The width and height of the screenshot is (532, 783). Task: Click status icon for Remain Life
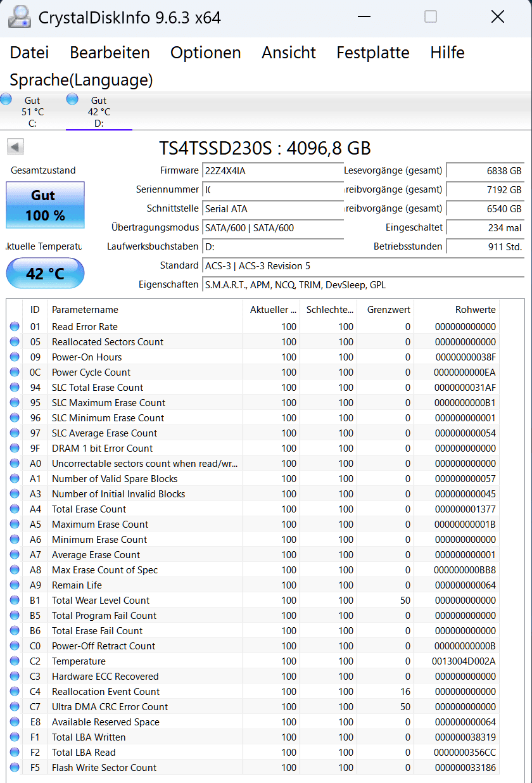[x=15, y=585]
